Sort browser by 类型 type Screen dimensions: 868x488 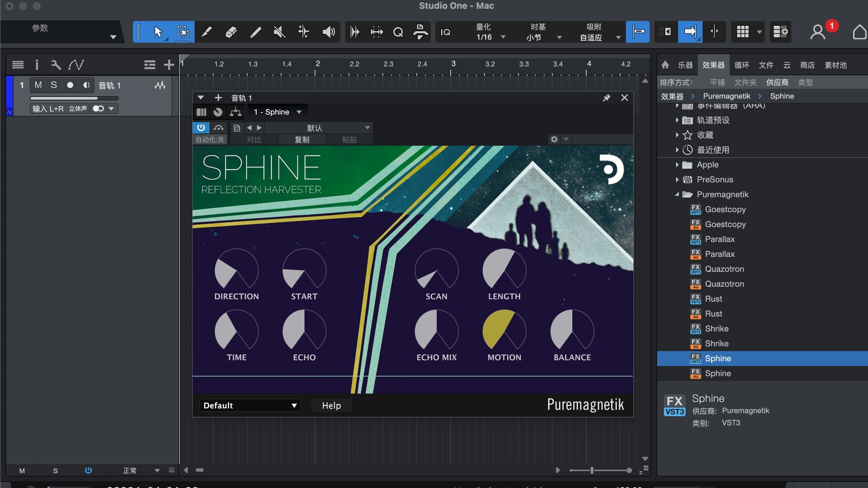pyautogui.click(x=806, y=82)
